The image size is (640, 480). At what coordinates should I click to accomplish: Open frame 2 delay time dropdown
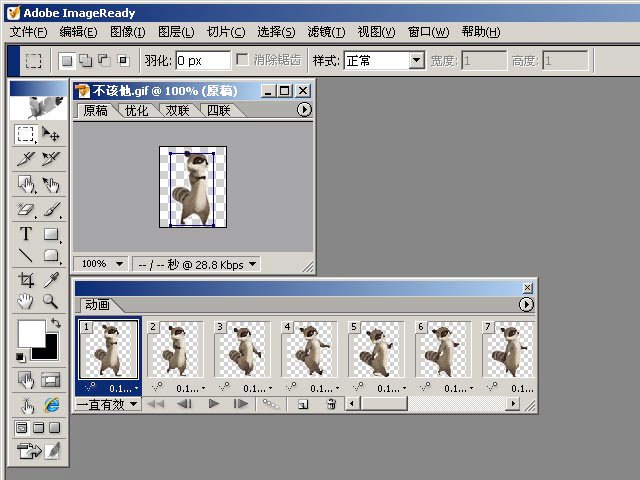click(191, 389)
